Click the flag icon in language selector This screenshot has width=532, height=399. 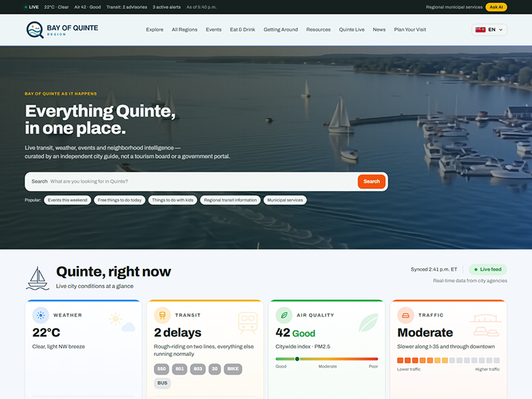click(x=480, y=30)
